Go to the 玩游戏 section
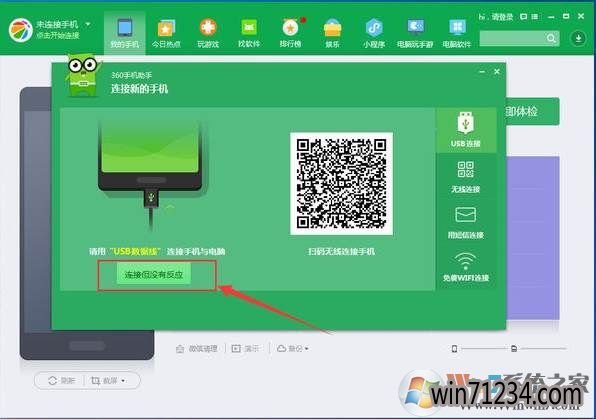 tap(208, 33)
